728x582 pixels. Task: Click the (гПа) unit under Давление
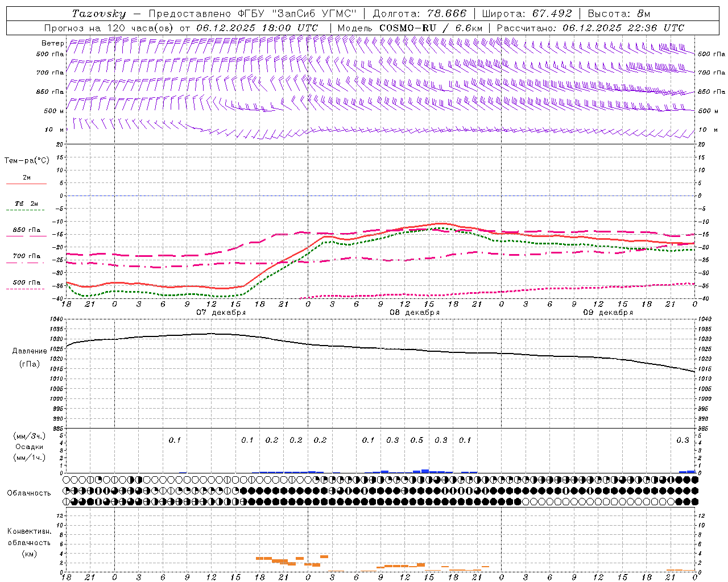coord(30,364)
